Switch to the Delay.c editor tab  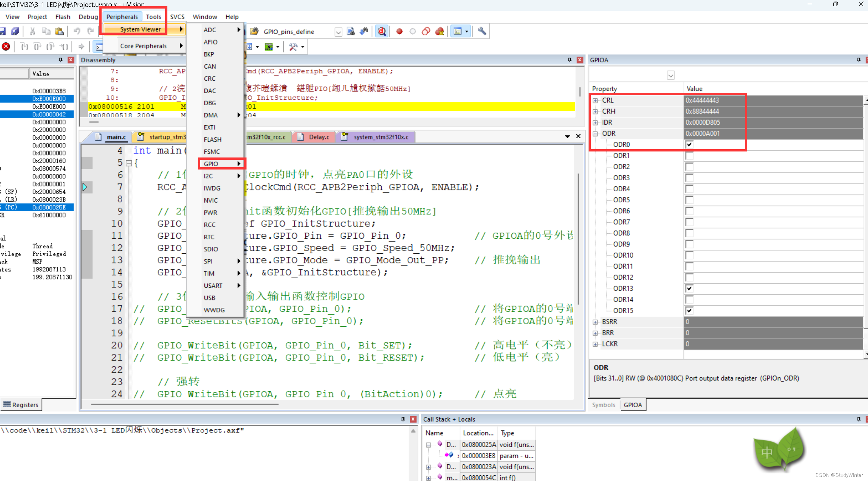click(314, 137)
